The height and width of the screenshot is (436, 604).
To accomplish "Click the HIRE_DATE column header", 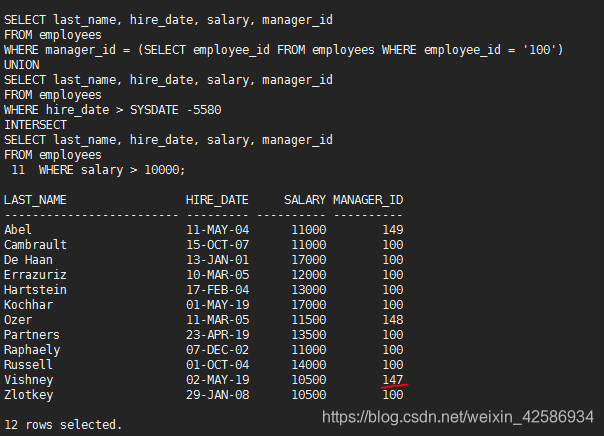I will click(217, 200).
